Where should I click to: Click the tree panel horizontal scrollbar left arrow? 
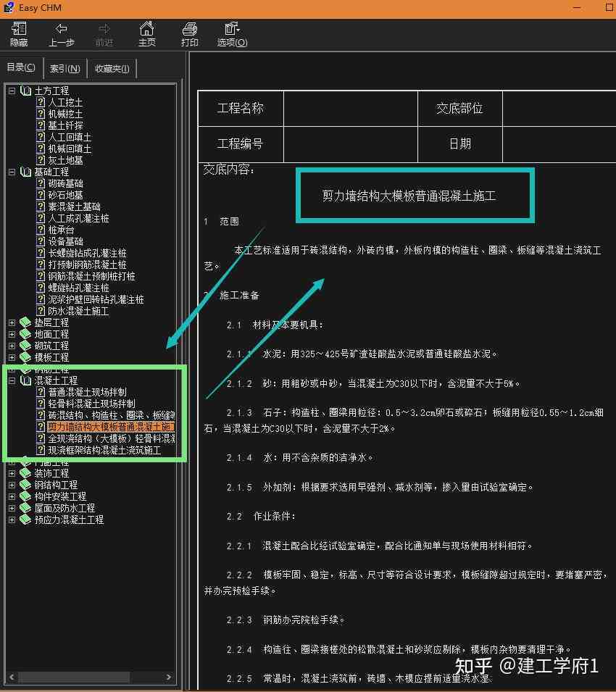(x=12, y=677)
